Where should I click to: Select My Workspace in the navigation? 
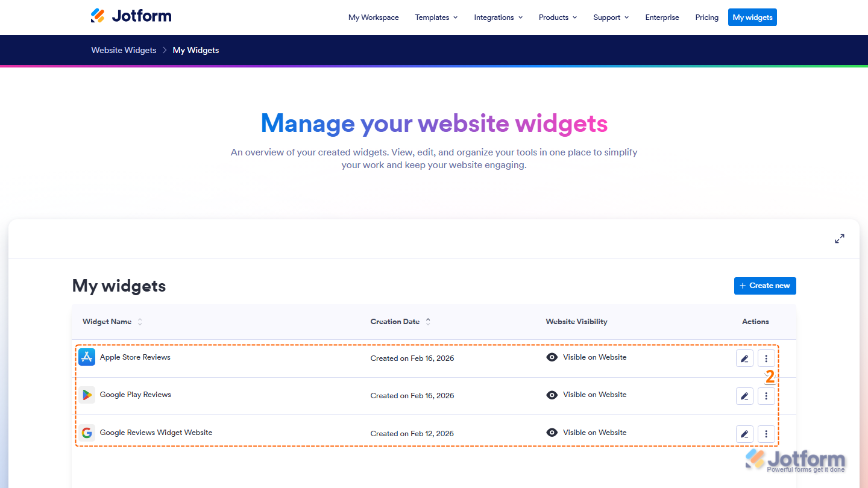click(x=373, y=17)
